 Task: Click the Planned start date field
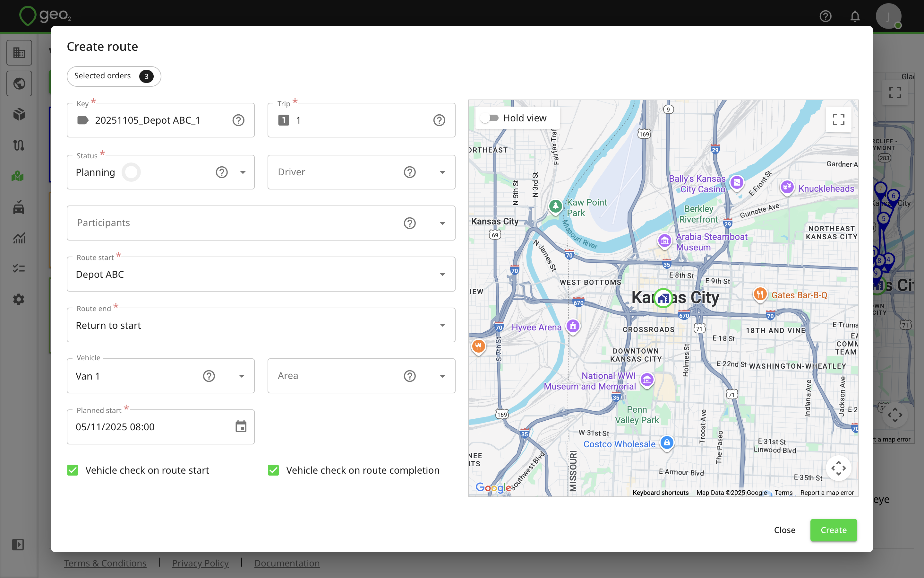point(160,427)
